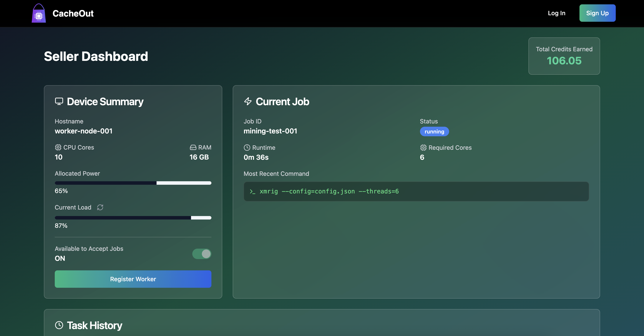Viewport: 644px width, 336px height.
Task: Click the Allocated Power progress bar
Action: [133, 183]
